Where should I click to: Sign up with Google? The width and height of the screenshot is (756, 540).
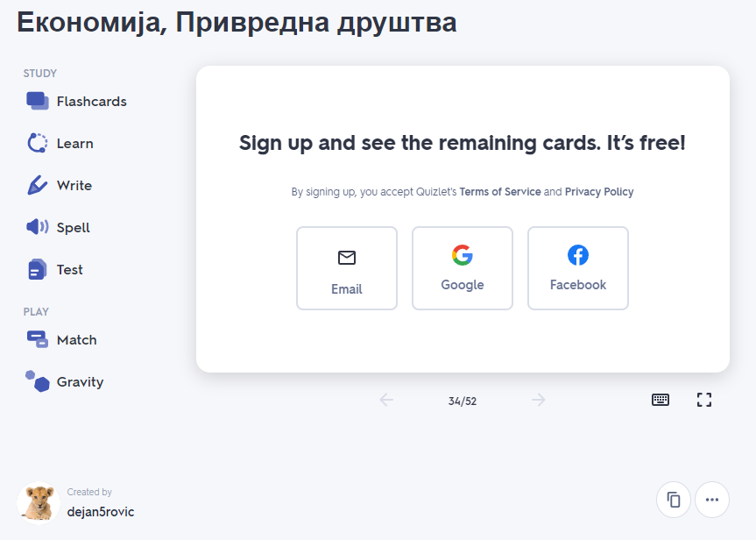pyautogui.click(x=463, y=268)
